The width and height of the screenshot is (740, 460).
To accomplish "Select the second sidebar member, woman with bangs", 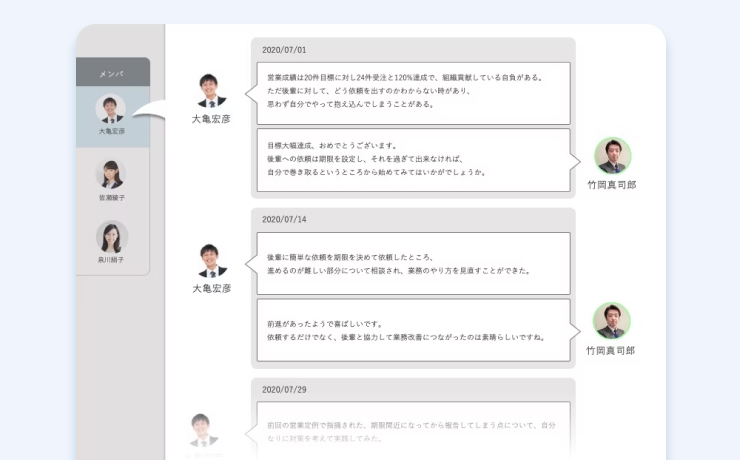I will tap(111, 180).
